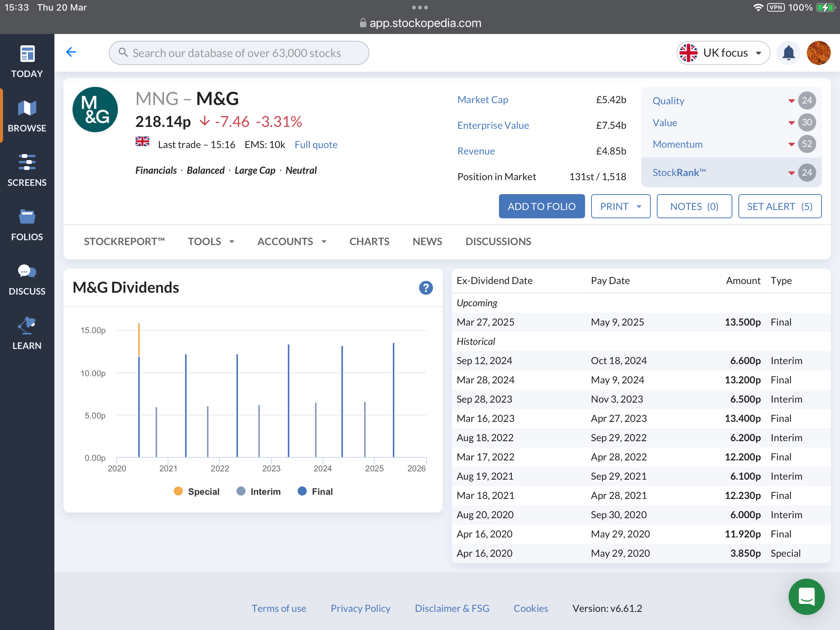
Task: Open the Value rank link
Action: click(664, 122)
